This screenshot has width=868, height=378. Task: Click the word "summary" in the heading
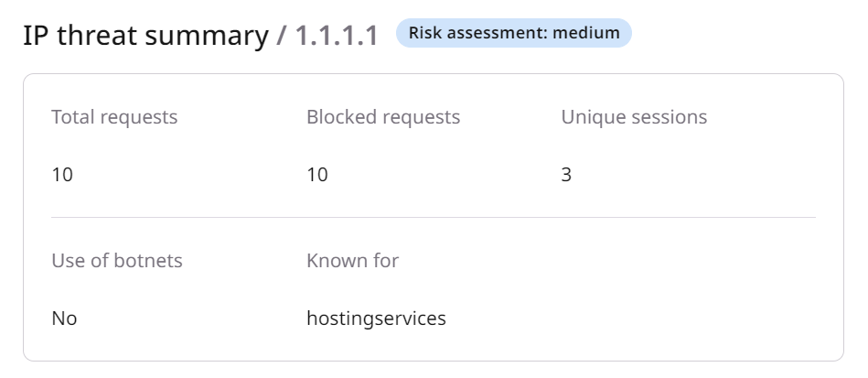click(205, 37)
